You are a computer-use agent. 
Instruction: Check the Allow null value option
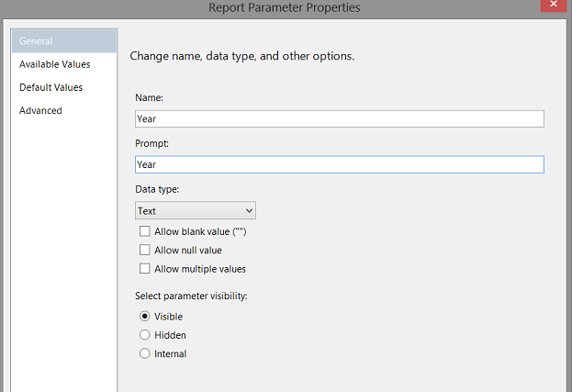(x=144, y=250)
